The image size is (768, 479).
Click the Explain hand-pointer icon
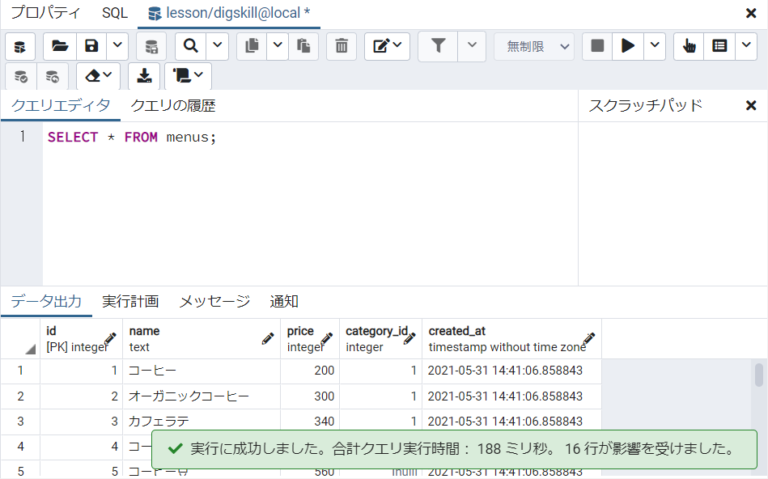coord(689,46)
